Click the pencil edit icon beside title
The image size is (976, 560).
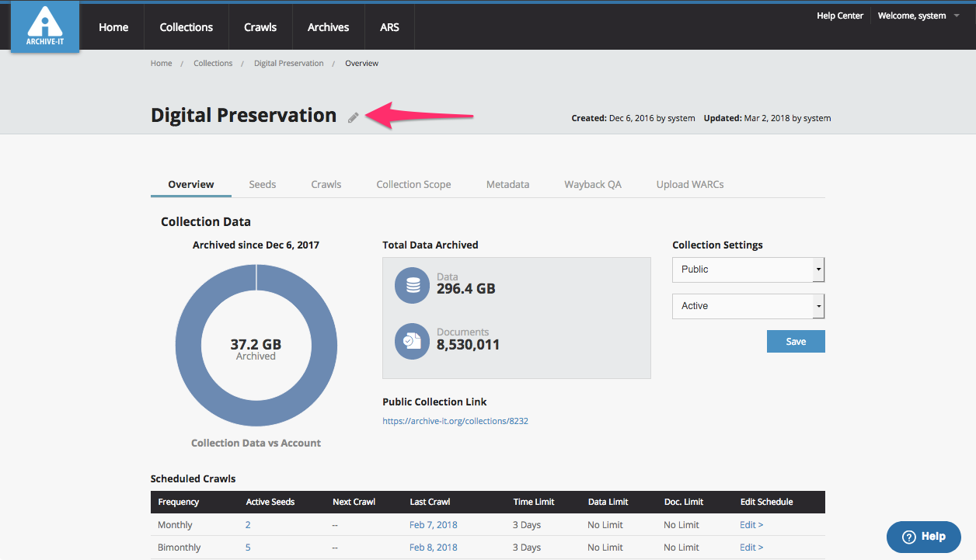click(354, 117)
